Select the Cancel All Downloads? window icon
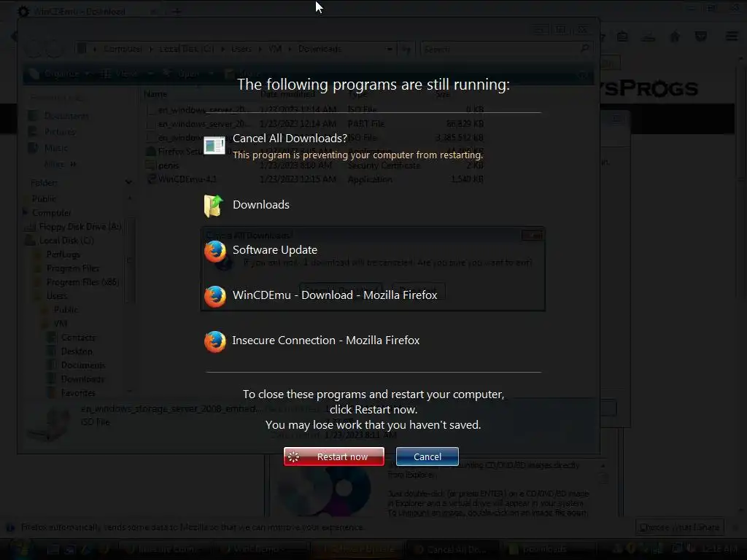The width and height of the screenshot is (747, 560). point(214,145)
